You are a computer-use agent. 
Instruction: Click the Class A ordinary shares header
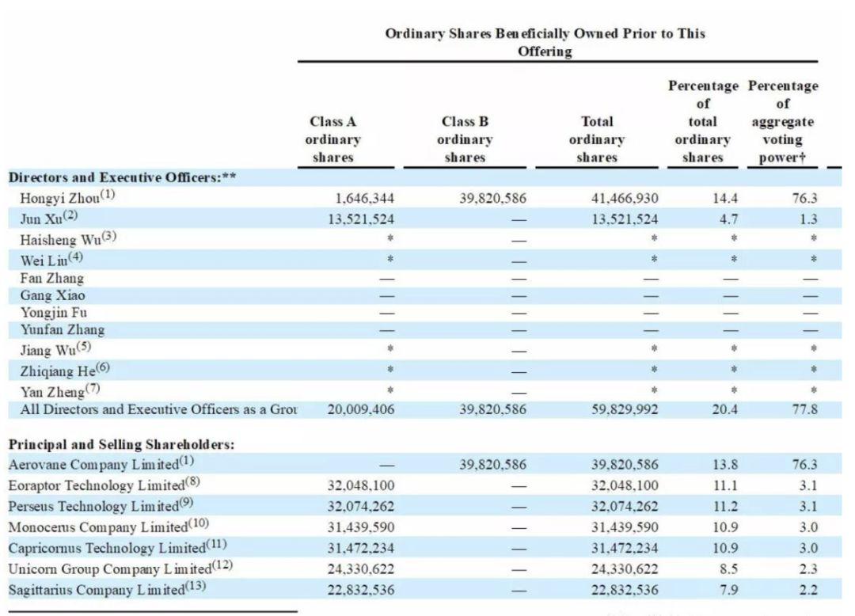pyautogui.click(x=332, y=139)
